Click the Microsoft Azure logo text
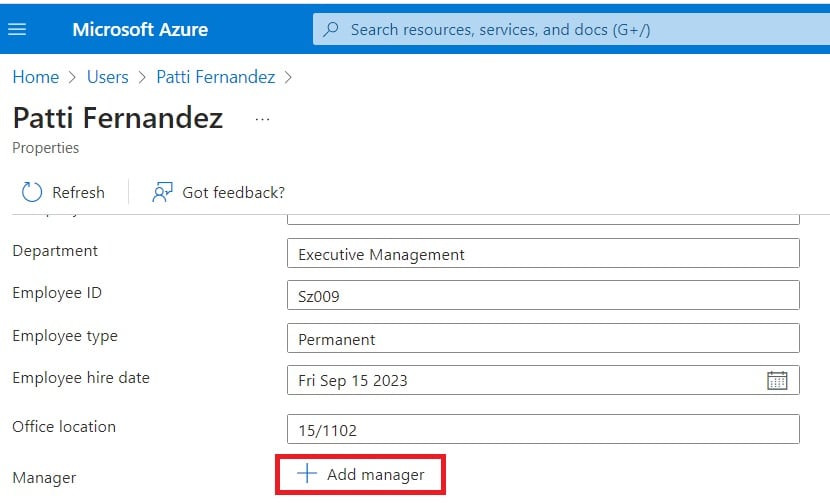This screenshot has width=830, height=503. pos(140,30)
